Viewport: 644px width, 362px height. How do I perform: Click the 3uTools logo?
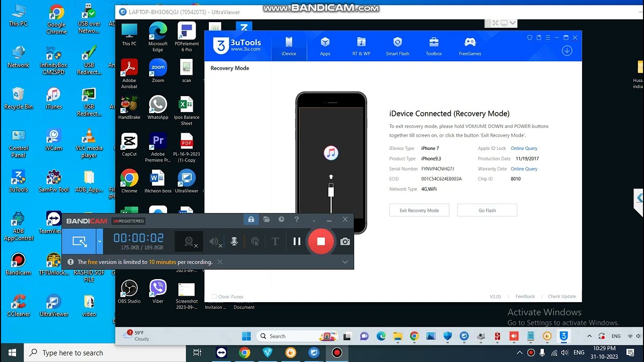pos(236,45)
